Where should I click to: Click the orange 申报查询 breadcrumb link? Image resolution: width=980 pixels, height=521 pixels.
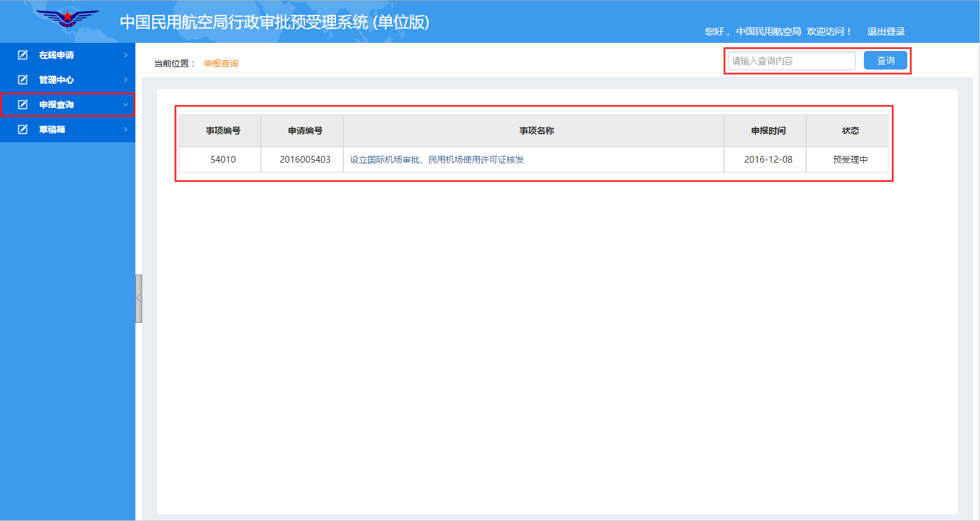[x=221, y=63]
